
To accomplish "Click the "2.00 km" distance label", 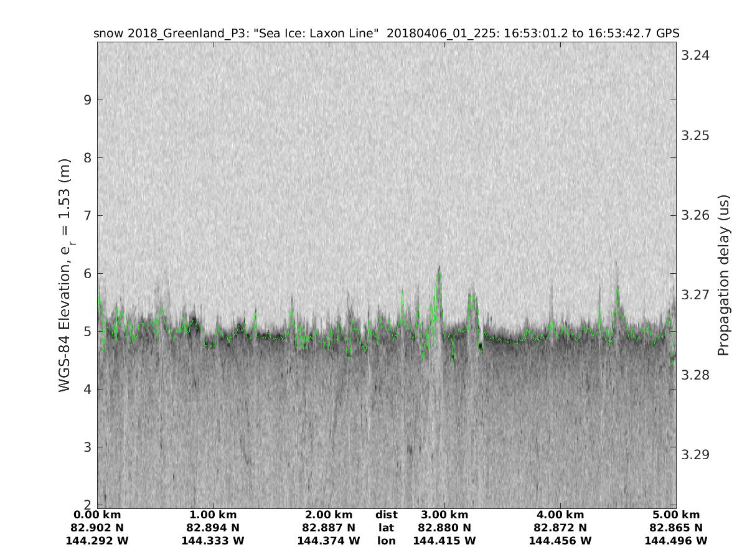I will pos(329,515).
